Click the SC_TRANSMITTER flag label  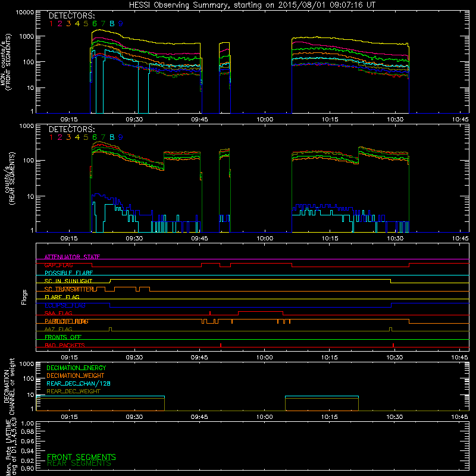[69, 289]
